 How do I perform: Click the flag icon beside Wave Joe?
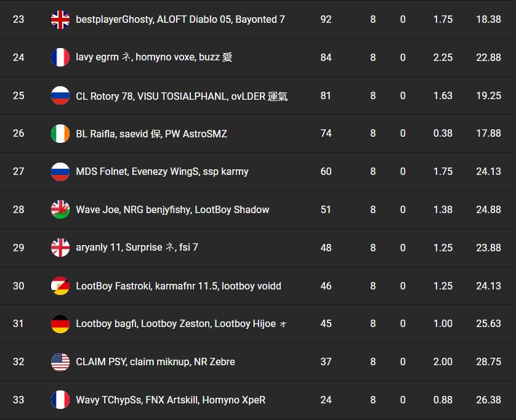[60, 210]
